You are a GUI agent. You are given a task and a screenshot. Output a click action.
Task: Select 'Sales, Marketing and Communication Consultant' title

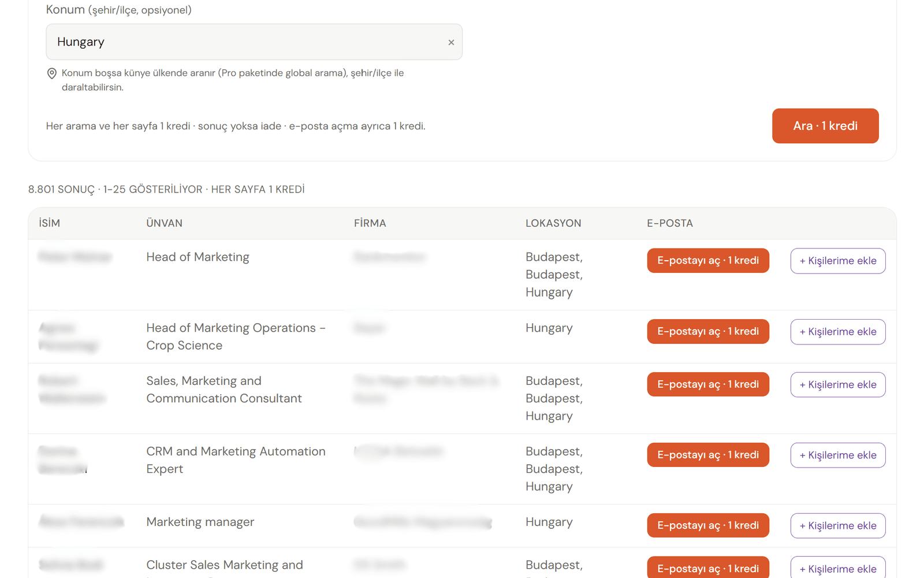(224, 390)
